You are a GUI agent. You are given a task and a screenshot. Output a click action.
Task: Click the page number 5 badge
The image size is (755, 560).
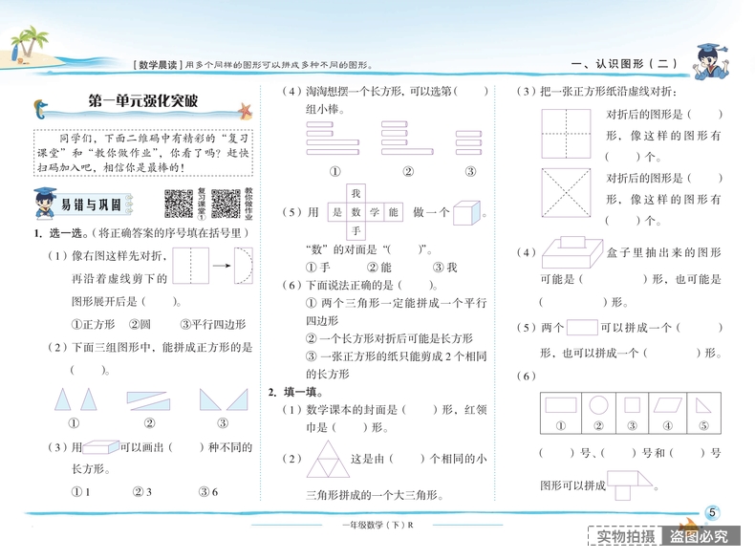click(x=712, y=512)
